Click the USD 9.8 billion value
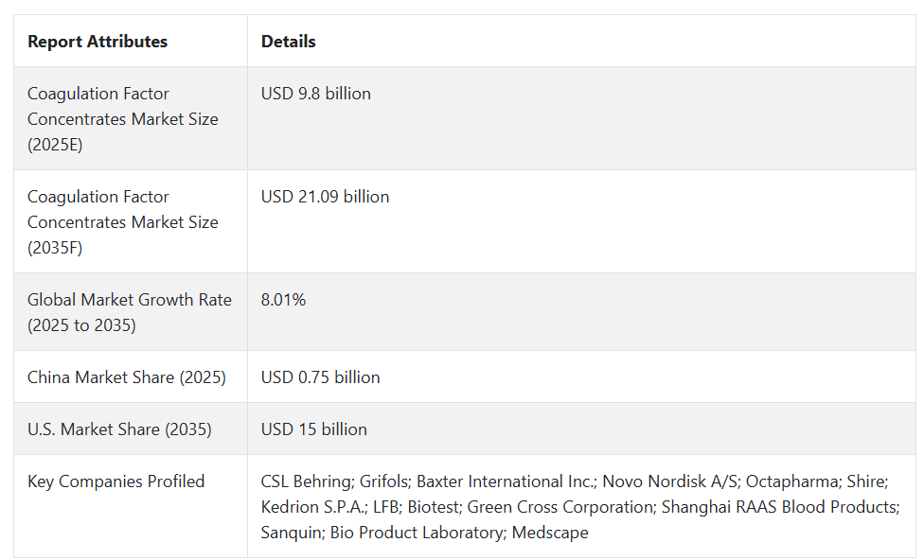The width and height of the screenshot is (924, 560). [316, 94]
